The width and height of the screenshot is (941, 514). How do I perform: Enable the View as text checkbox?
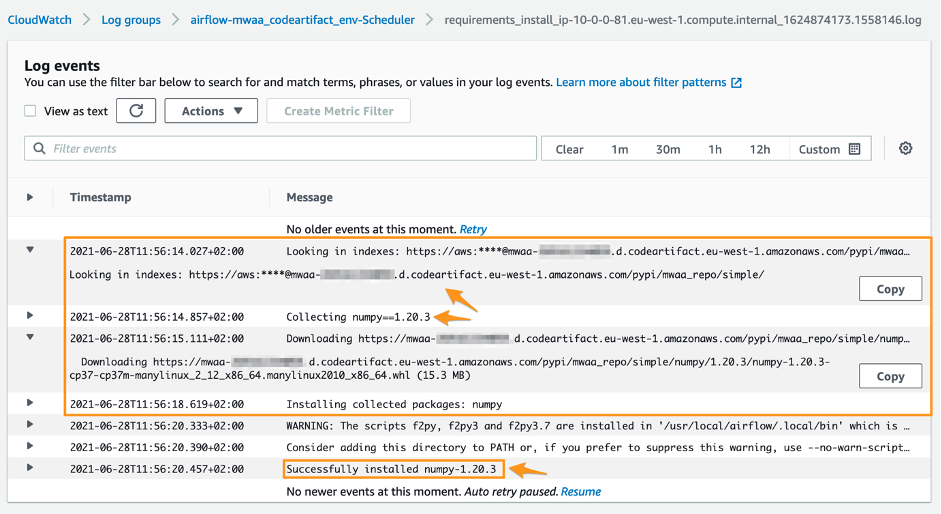point(30,111)
